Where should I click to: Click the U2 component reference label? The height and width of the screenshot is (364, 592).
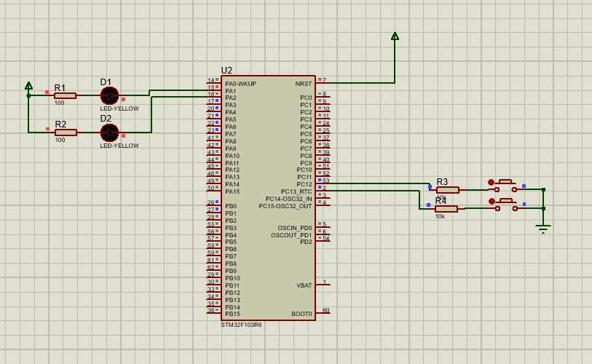(x=226, y=71)
